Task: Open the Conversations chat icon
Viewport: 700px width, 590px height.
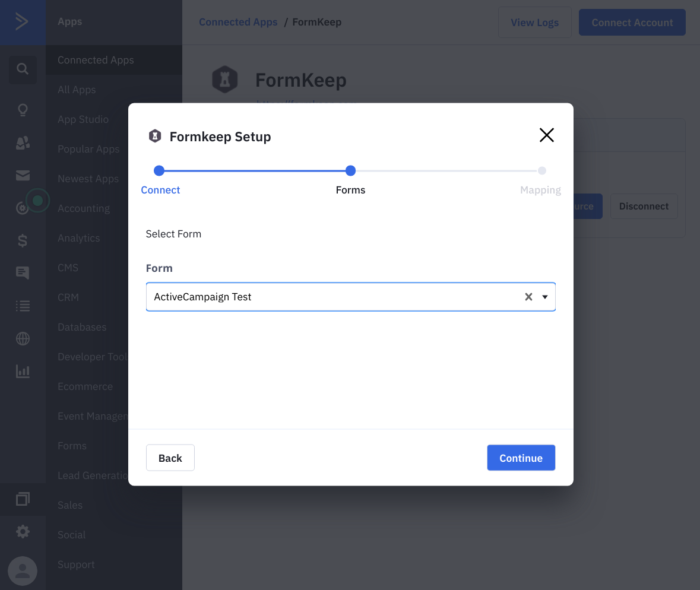Action: (x=23, y=272)
